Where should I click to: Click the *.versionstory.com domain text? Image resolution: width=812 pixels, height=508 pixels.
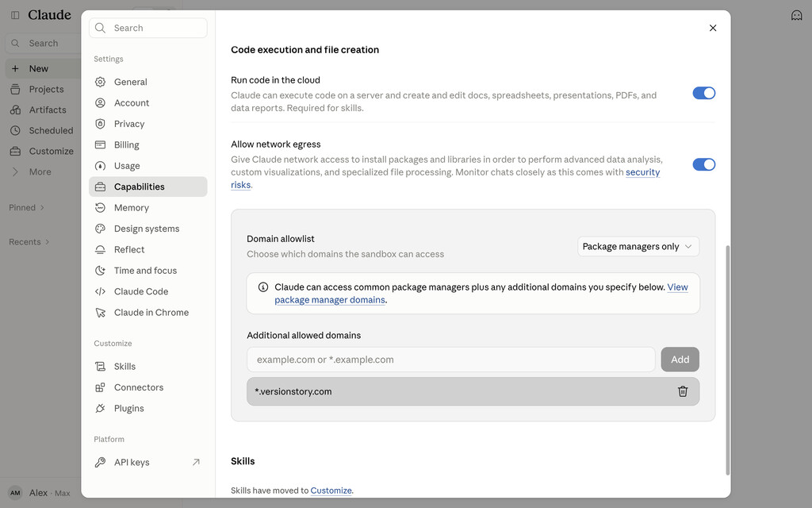pyautogui.click(x=293, y=391)
